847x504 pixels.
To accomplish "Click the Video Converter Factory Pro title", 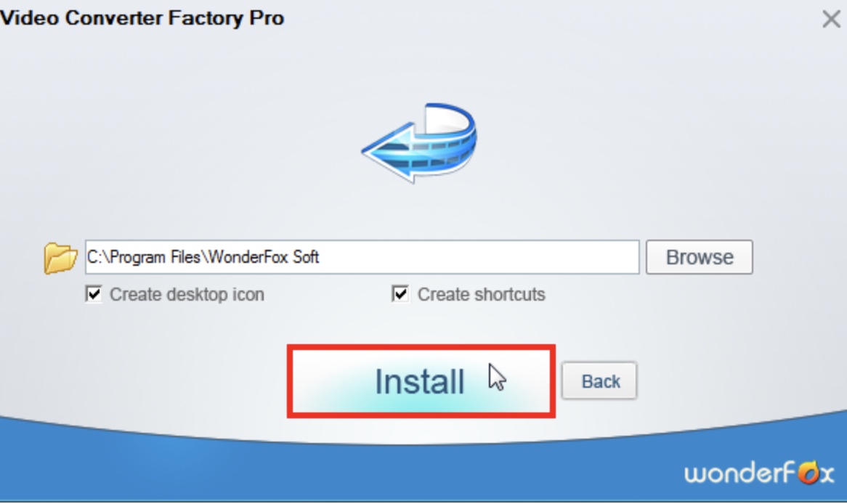I will coord(142,18).
